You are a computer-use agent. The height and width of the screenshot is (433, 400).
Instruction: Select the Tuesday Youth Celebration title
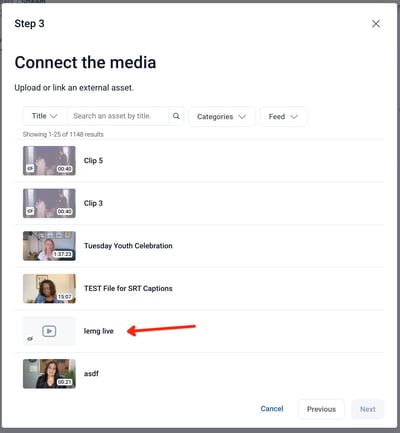pos(128,246)
